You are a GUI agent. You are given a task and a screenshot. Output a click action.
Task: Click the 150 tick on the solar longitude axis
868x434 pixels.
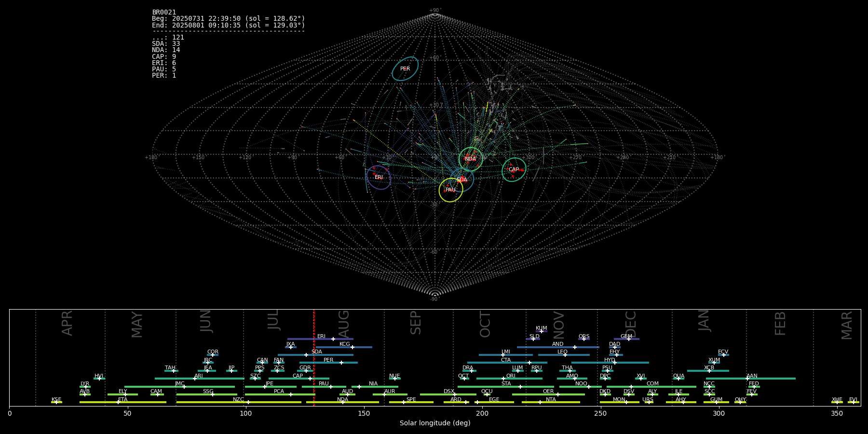tap(364, 413)
